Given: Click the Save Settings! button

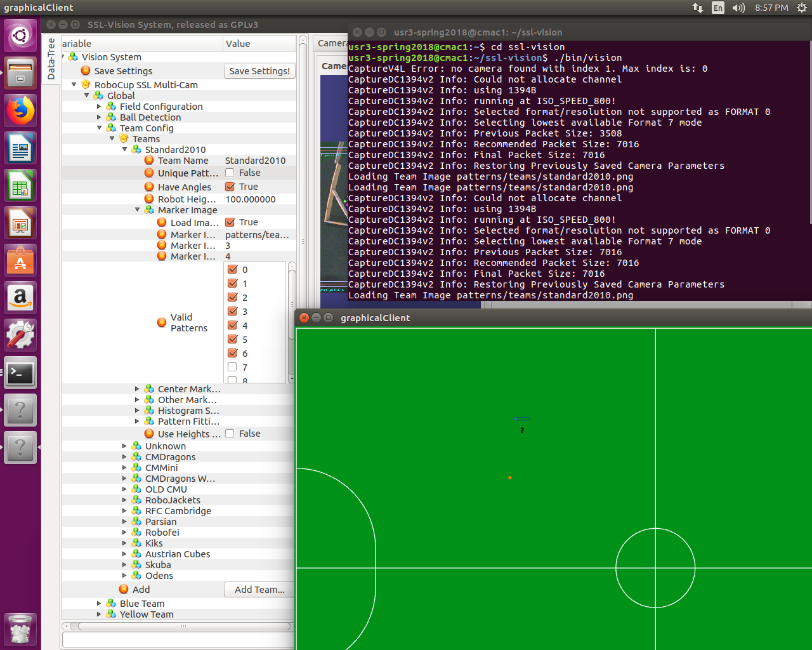Looking at the screenshot, I should 259,71.
